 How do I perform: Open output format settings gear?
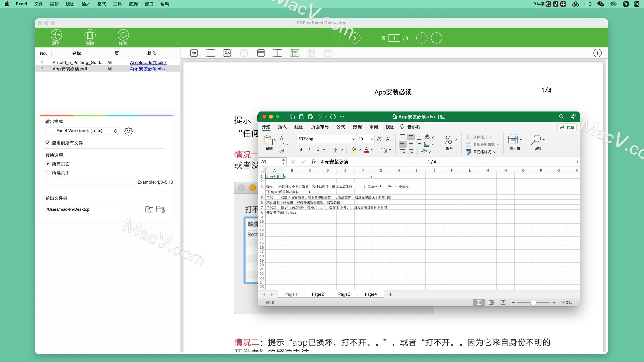[x=128, y=131]
